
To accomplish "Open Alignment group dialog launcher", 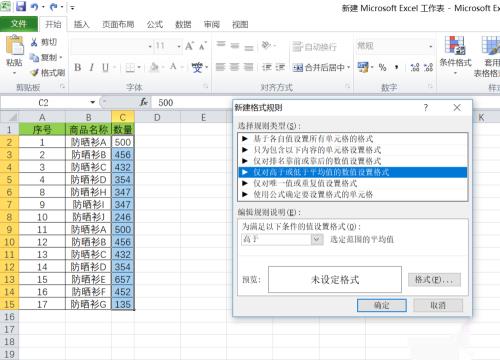I will 347,87.
